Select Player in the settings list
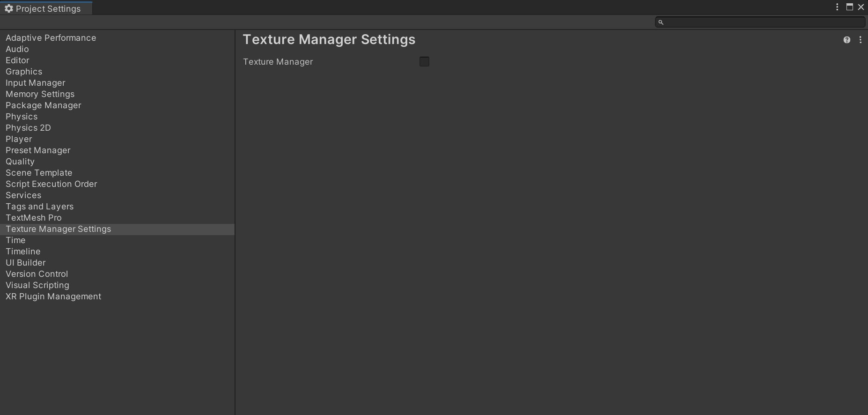 pyautogui.click(x=19, y=139)
